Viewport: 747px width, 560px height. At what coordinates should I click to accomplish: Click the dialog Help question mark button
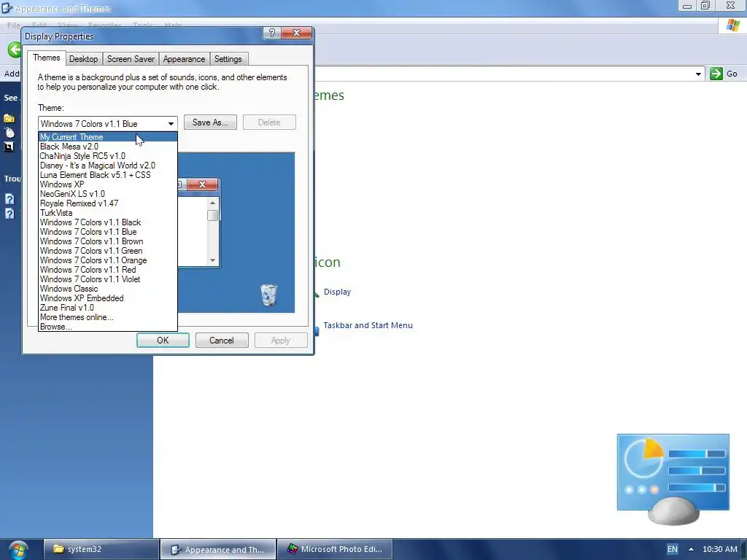[271, 33]
